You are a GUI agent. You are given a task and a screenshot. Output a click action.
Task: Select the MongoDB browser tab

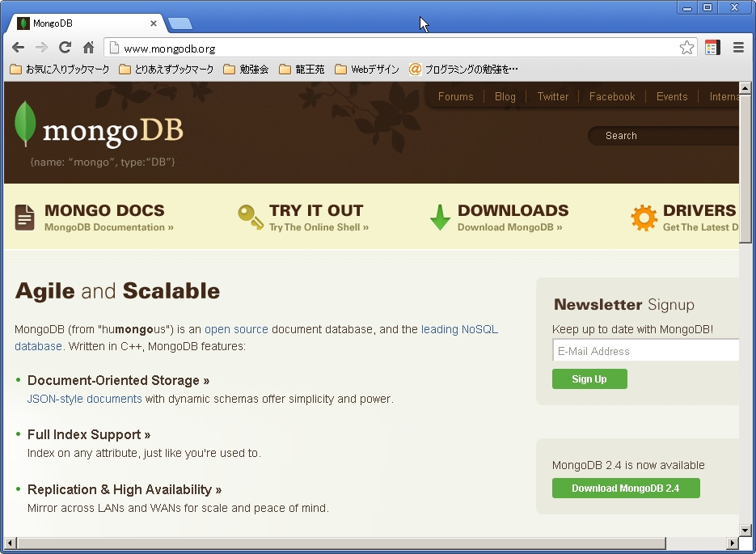coord(87,23)
